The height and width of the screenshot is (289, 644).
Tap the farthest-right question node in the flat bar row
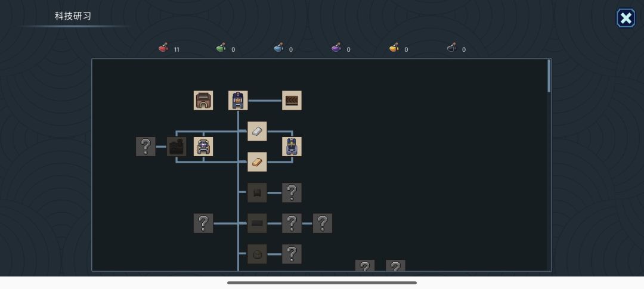click(x=323, y=223)
